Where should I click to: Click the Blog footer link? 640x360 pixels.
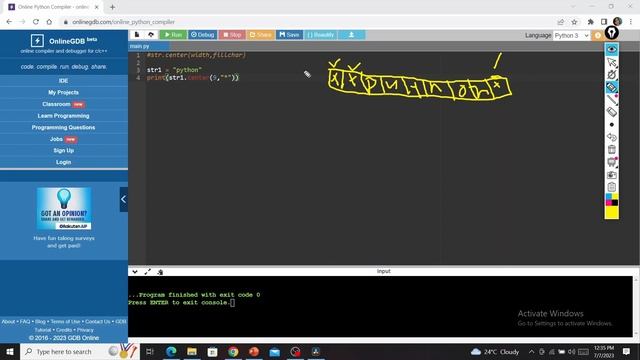pos(40,322)
